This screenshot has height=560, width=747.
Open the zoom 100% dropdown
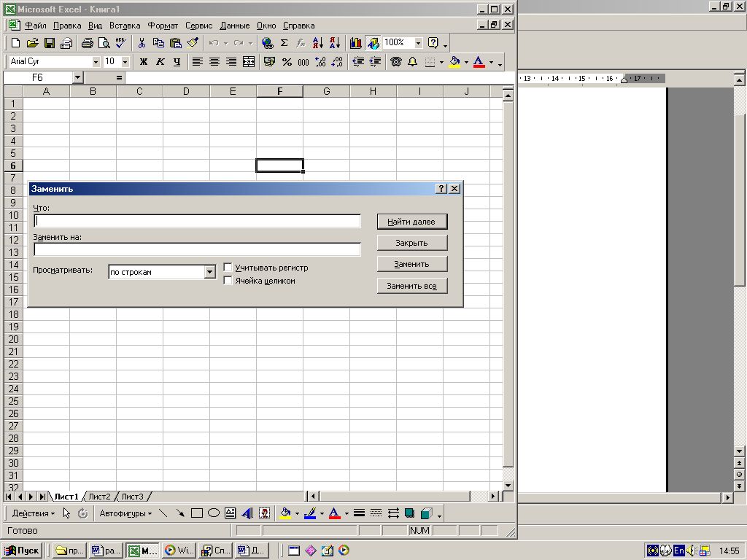[418, 43]
